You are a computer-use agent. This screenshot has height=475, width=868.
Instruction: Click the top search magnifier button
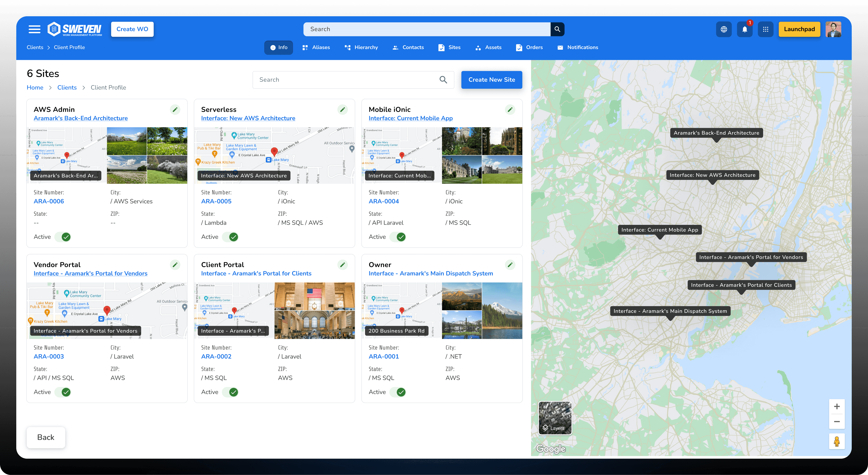coord(557,29)
